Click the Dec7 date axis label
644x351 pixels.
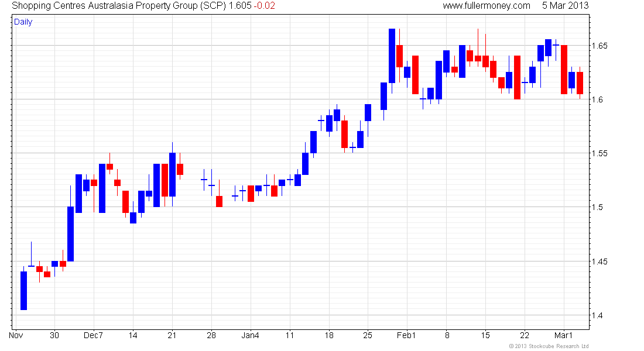93,335
